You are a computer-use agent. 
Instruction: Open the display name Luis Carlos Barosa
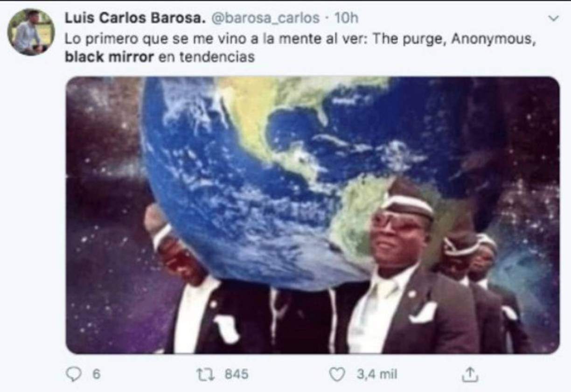pyautogui.click(x=135, y=18)
